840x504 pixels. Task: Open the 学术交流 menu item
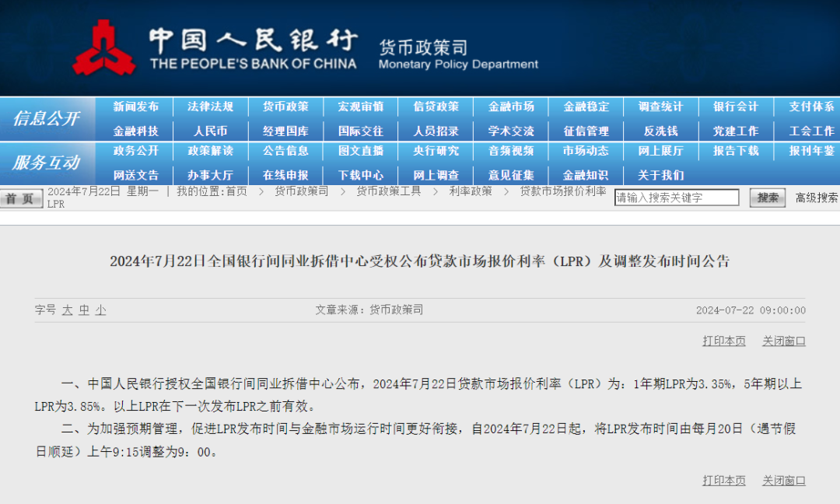click(x=511, y=131)
